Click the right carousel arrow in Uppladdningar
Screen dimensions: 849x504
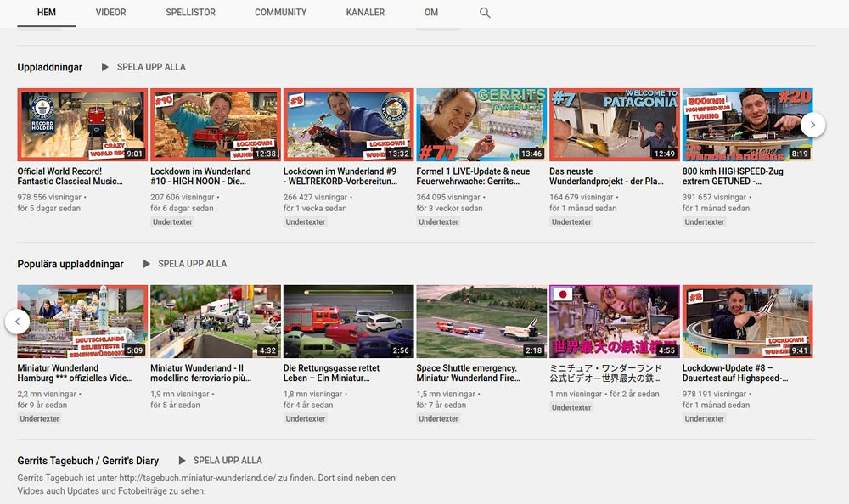pyautogui.click(x=812, y=125)
